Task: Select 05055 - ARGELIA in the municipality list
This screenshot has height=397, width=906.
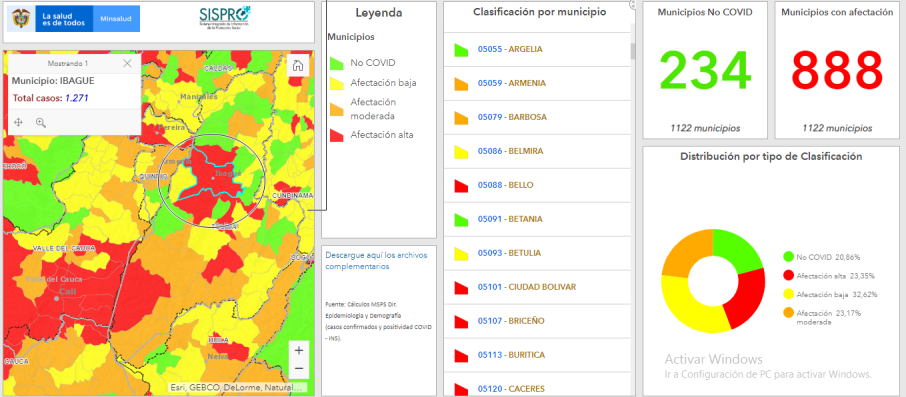Action: point(537,49)
